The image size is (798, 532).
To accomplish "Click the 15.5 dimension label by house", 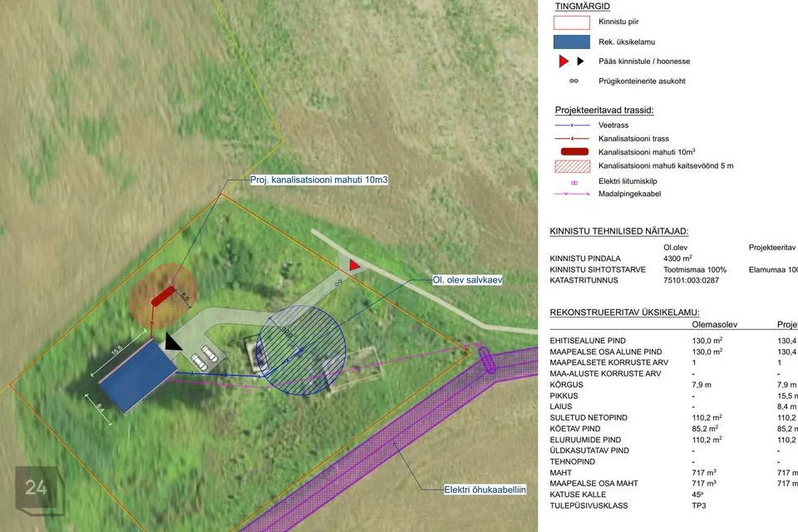I will click(x=117, y=350).
